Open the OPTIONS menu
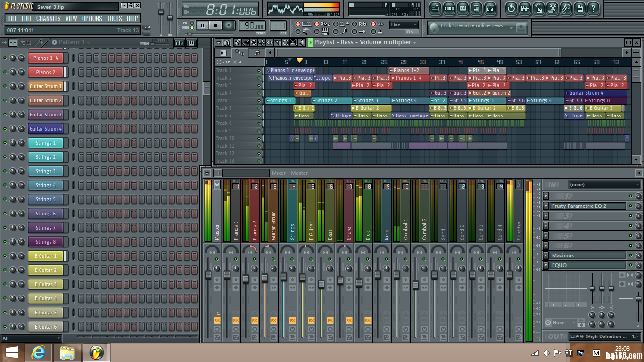644x362 pixels. click(92, 18)
